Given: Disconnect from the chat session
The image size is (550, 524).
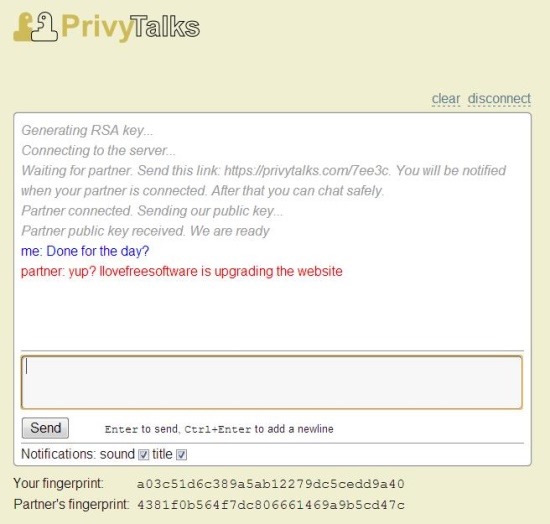Looking at the screenshot, I should (x=499, y=99).
